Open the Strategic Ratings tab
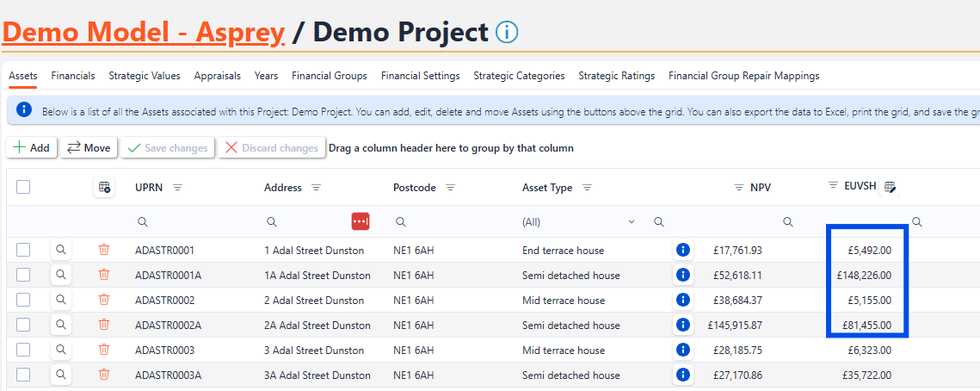The width and height of the screenshot is (980, 391). (616, 76)
